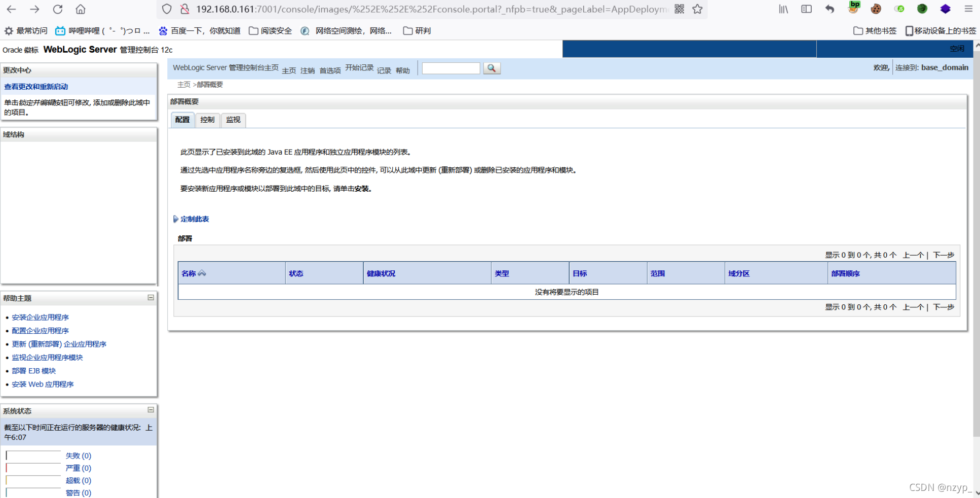Image resolution: width=980 pixels, height=498 pixels.
Task: Open the library bookshelf icon
Action: pyautogui.click(x=783, y=9)
